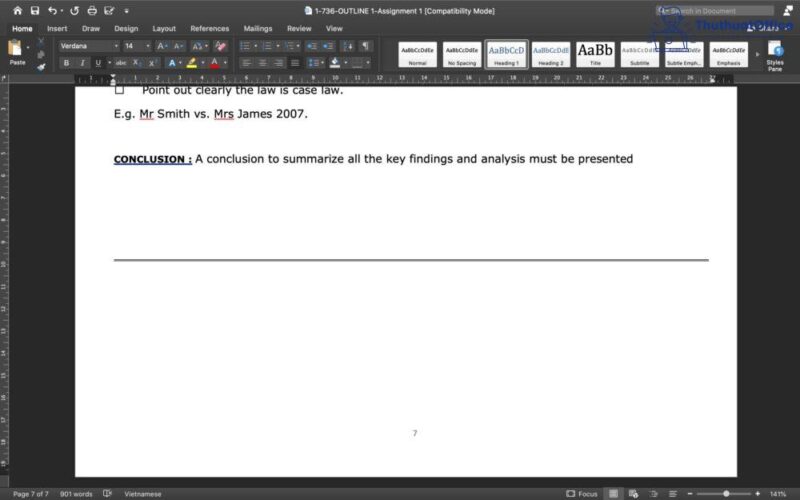800x500 pixels.
Task: Open the font size 14 dropdown
Action: pos(136,46)
